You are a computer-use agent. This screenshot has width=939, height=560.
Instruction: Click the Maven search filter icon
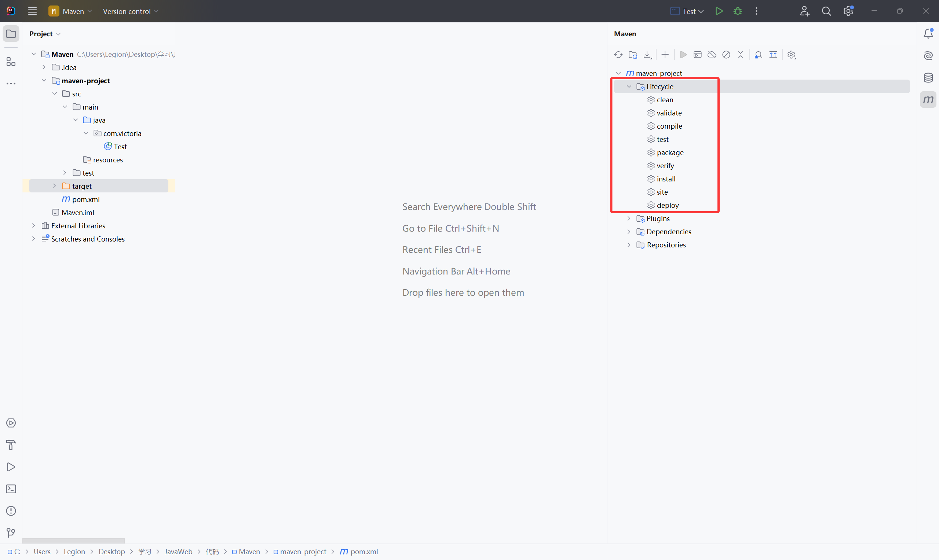[757, 55]
